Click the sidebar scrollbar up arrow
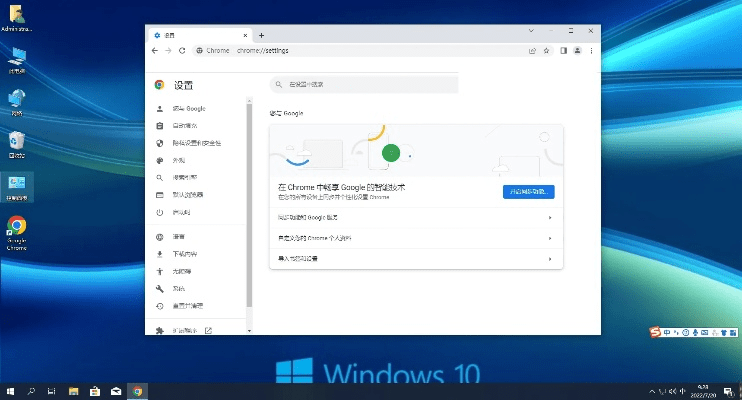Viewport: 742px width, 400px height. point(249,100)
